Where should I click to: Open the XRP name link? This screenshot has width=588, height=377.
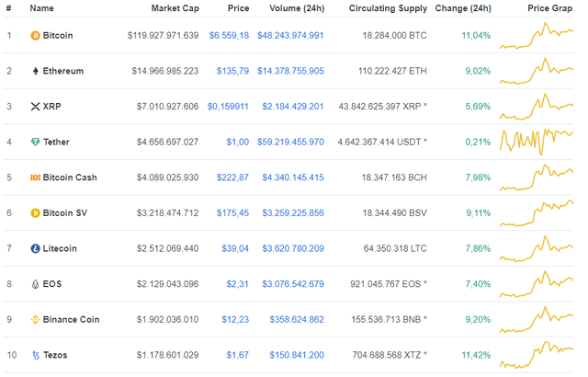point(51,107)
